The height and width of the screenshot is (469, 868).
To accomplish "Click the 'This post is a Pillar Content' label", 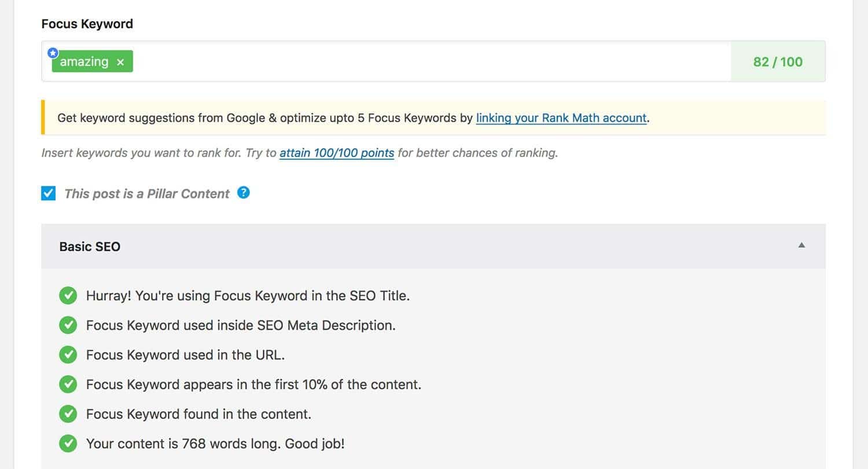I will 147,194.
